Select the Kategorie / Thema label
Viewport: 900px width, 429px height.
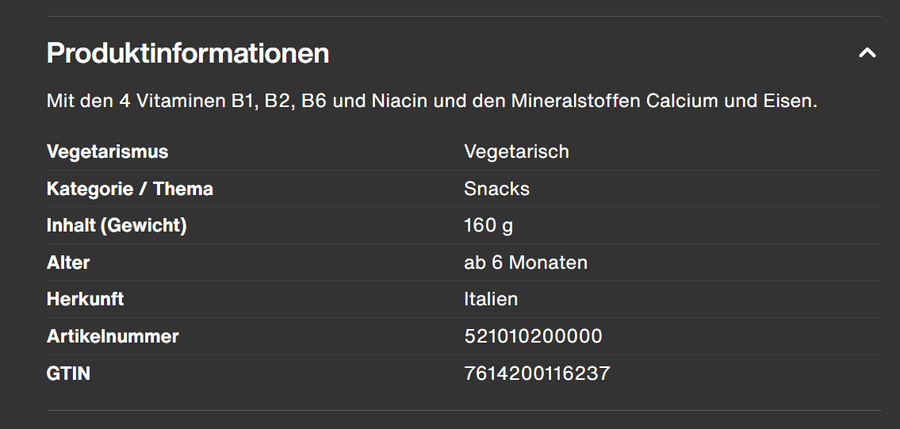point(130,189)
